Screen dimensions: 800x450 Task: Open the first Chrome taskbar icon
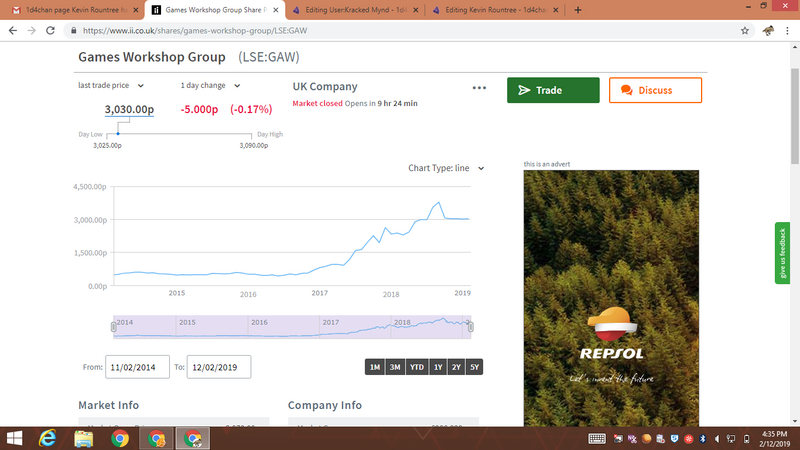tap(120, 438)
